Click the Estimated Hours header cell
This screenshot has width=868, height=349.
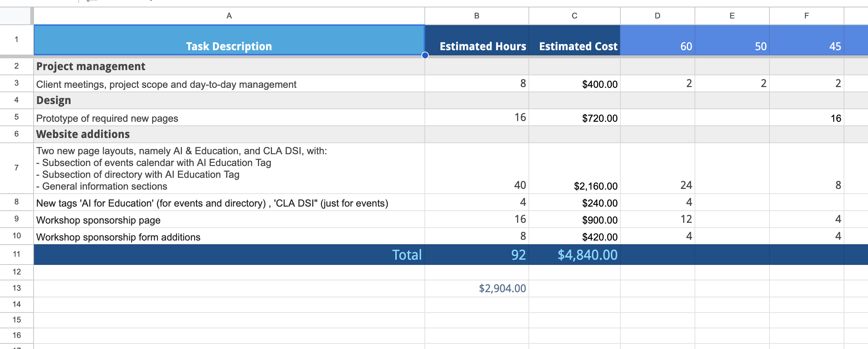476,40
